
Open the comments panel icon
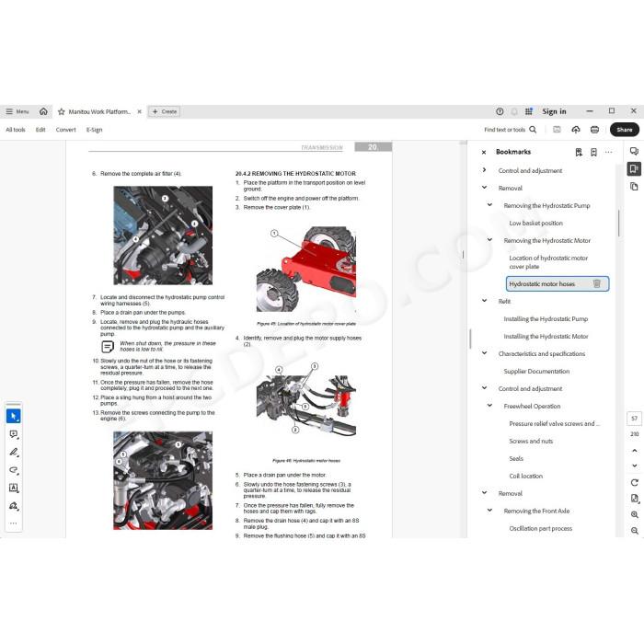(634, 151)
